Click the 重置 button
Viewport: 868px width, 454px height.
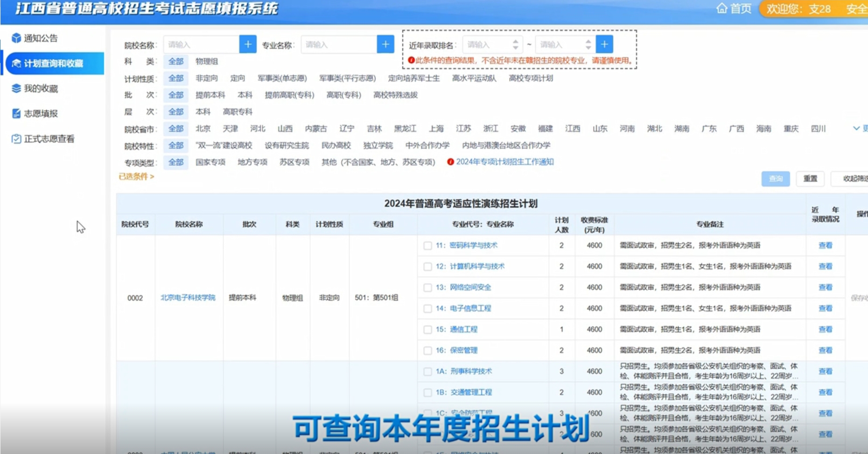[810, 179]
